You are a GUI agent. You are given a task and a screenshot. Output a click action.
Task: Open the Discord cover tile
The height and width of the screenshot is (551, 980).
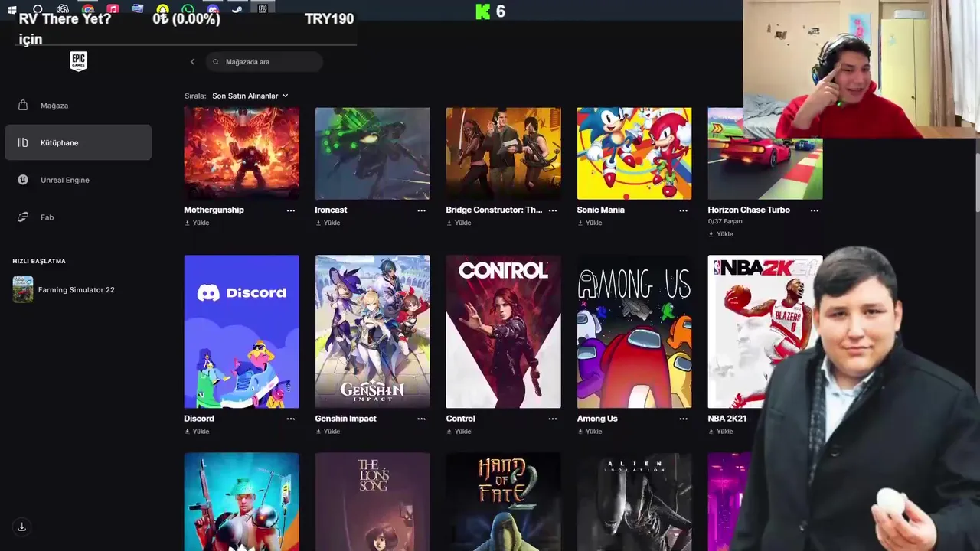[x=241, y=331]
